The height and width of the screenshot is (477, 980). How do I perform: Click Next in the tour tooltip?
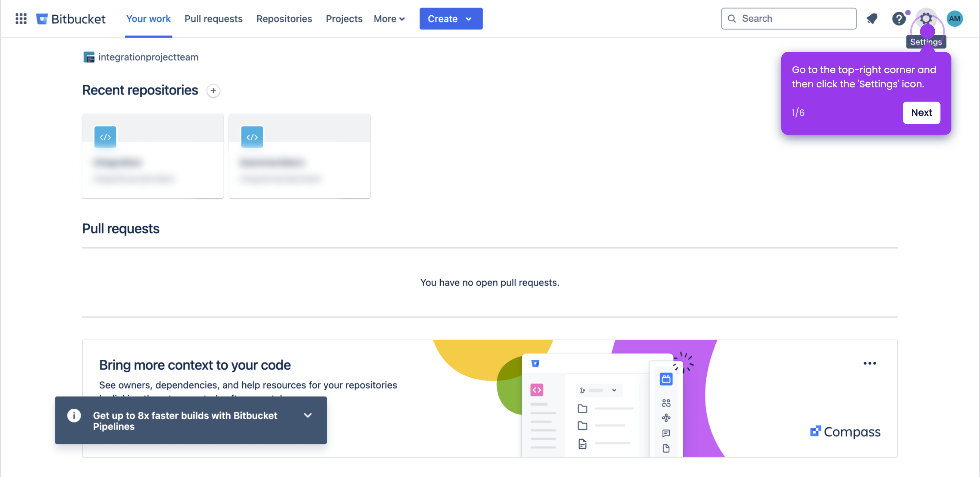(x=921, y=113)
